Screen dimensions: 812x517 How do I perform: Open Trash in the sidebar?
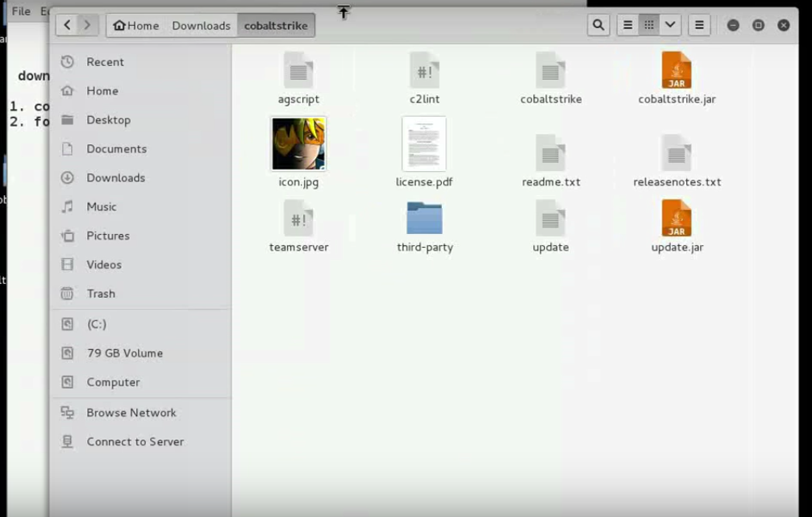pos(141,294)
